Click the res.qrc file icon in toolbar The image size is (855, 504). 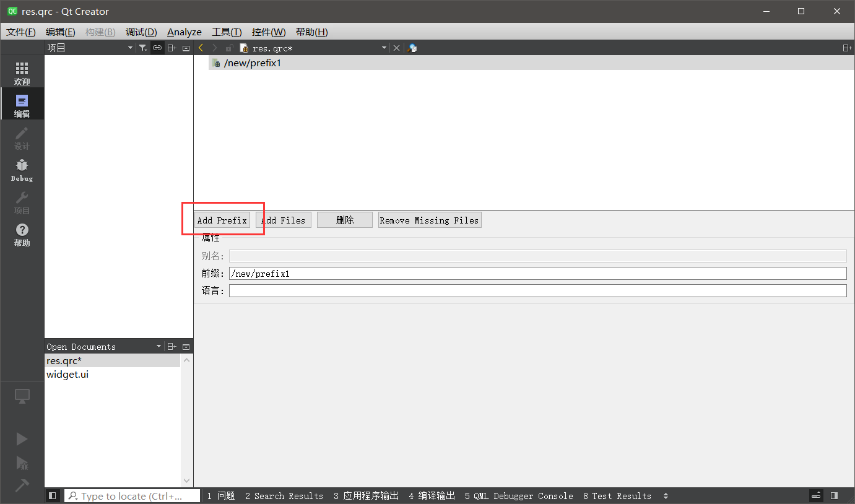click(244, 48)
